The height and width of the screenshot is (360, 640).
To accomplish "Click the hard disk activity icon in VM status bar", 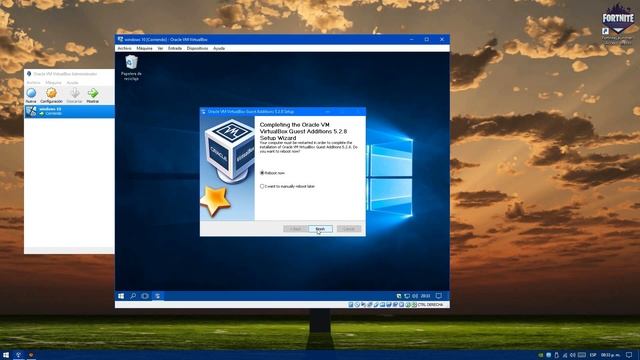I will 351,305.
